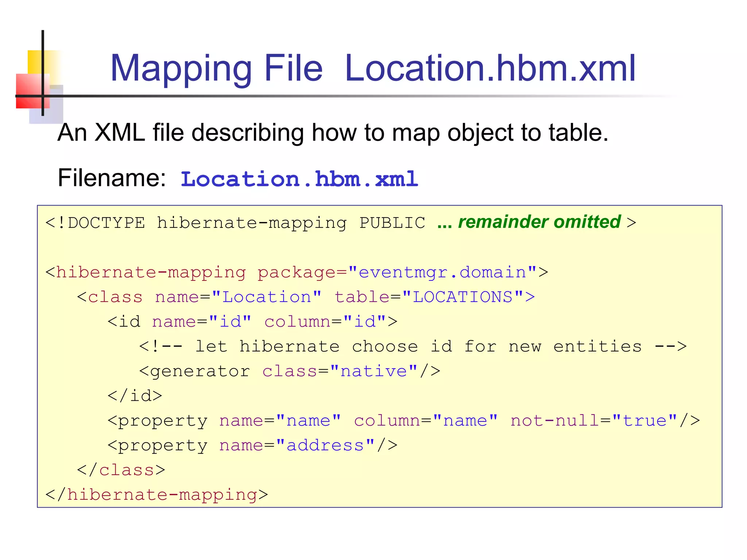747x560 pixels.
Task: Click the not-null="true" attribute
Action: [594, 421]
